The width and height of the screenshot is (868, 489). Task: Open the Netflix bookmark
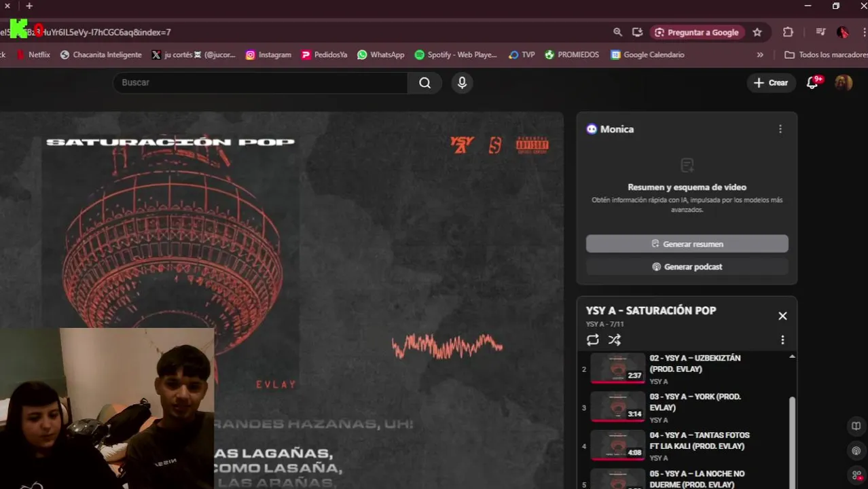click(x=33, y=55)
